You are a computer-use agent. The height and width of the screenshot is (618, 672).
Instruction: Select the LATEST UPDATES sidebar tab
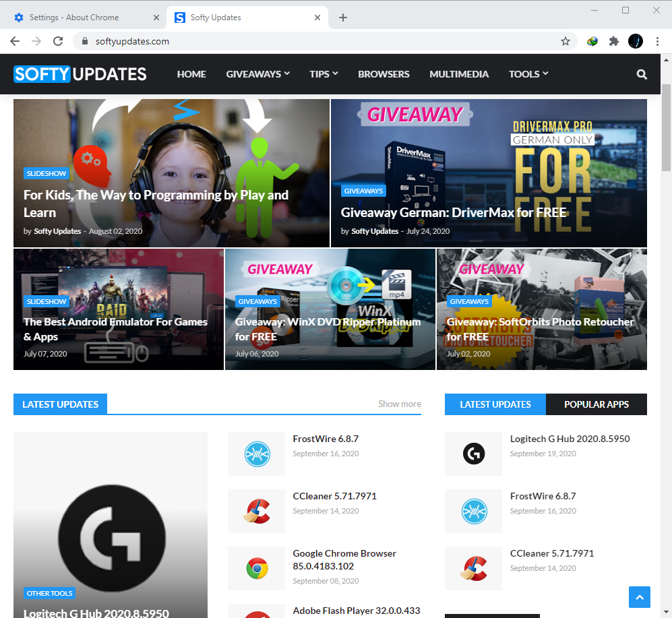click(x=495, y=404)
